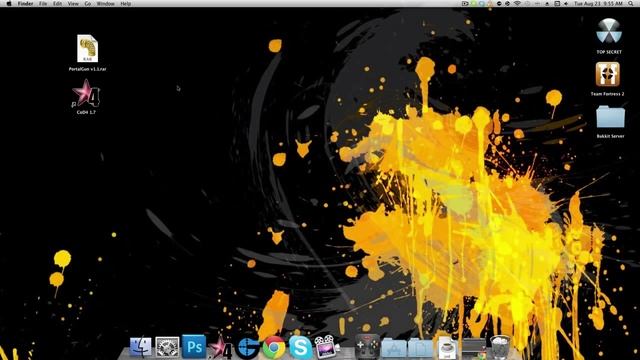This screenshot has width=640, height=360.
Task: Launch Photoshop from the dock
Action: click(194, 347)
